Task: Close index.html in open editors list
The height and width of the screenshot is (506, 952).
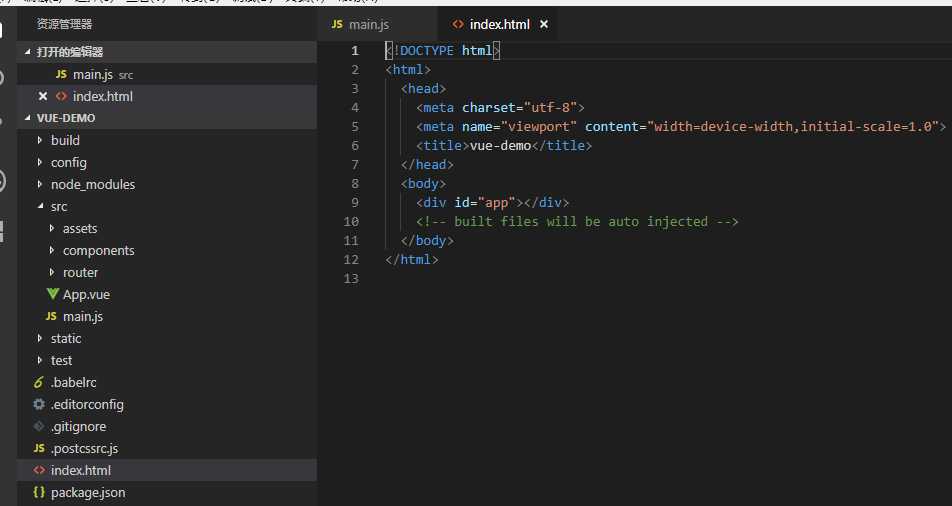Action: pyautogui.click(x=42, y=96)
